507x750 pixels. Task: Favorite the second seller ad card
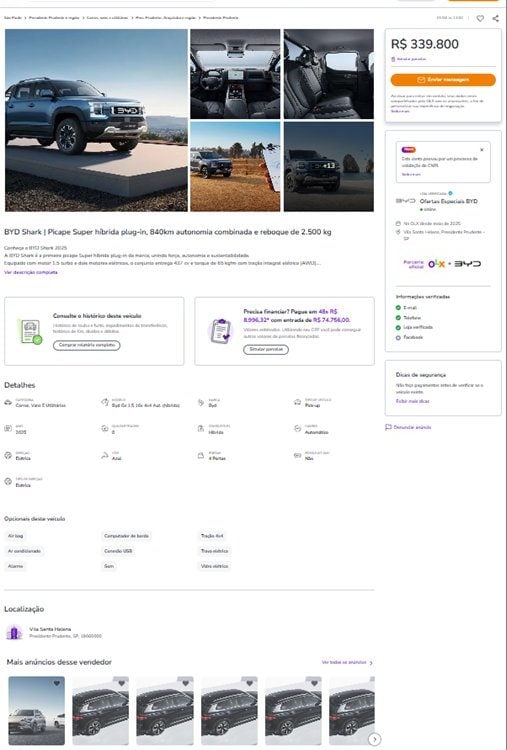(x=121, y=683)
